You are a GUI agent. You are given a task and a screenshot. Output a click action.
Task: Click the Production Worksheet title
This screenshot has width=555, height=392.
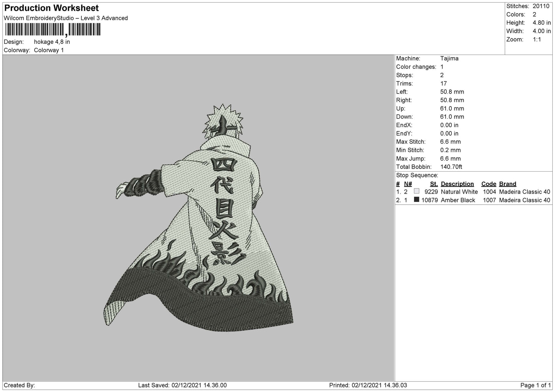point(51,8)
